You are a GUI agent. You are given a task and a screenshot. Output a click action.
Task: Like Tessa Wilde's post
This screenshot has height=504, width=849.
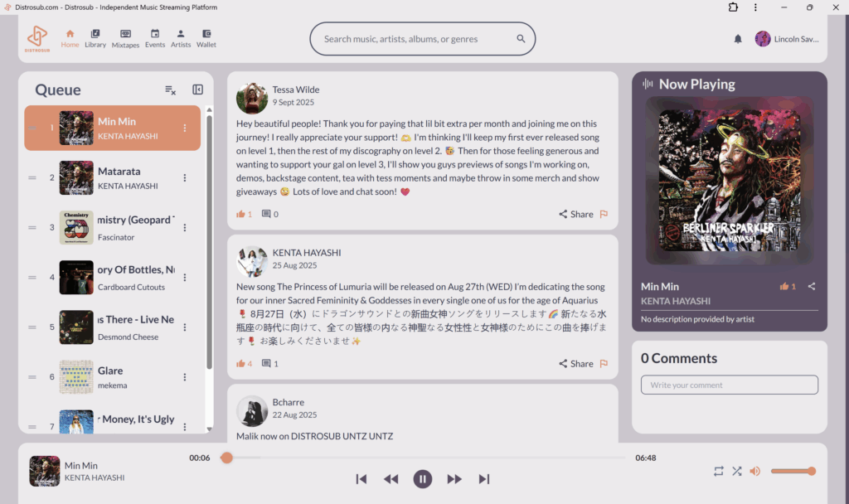244,214
